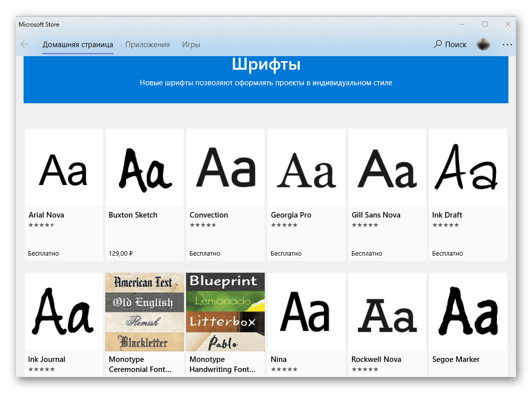532x393 pixels.
Task: Click Бесплатно under Ink Draft
Action: tap(448, 253)
